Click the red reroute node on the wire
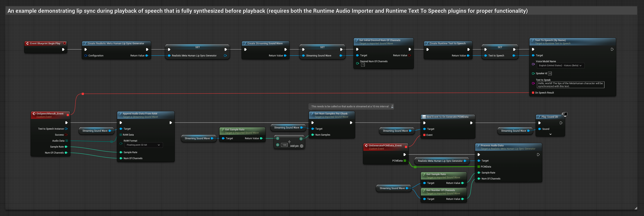This screenshot has height=216, width=644. [x=83, y=94]
